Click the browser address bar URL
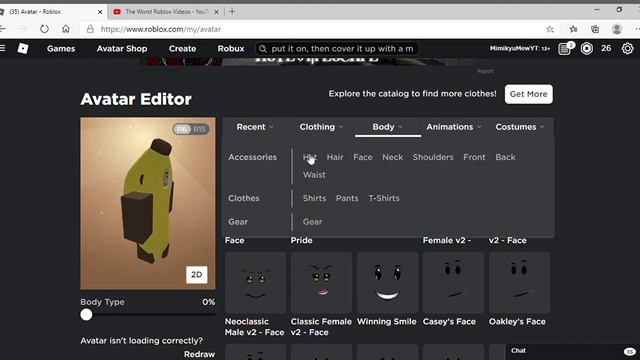Screen dimensions: 640x360 [161, 29]
